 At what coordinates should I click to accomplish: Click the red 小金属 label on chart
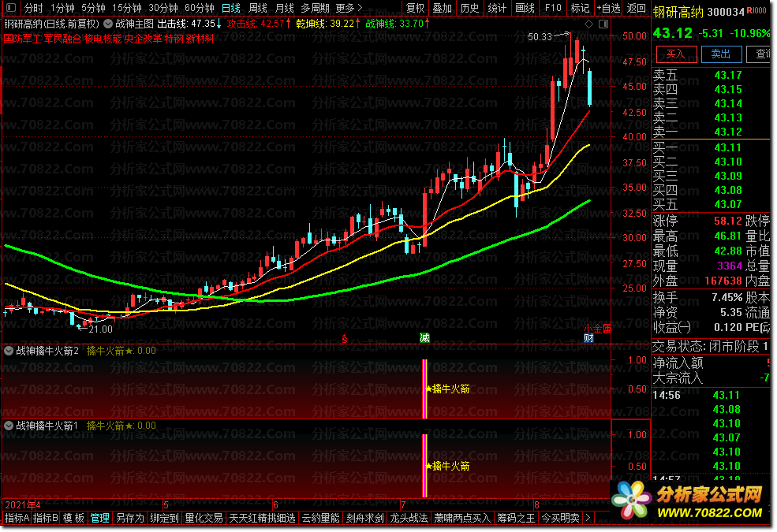(597, 329)
